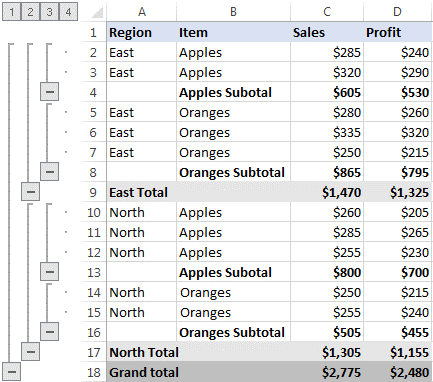433x382 pixels.
Task: Select column A header
Action: click(x=142, y=12)
